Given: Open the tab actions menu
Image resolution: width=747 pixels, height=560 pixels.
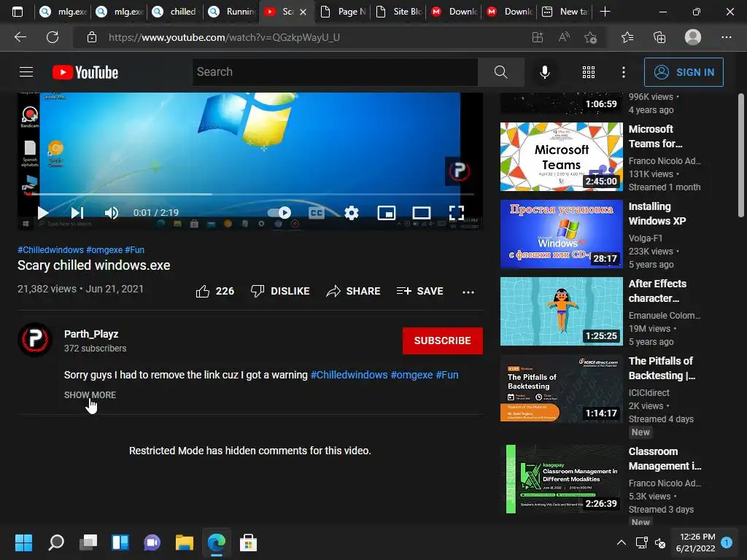Looking at the screenshot, I should pos(18,12).
